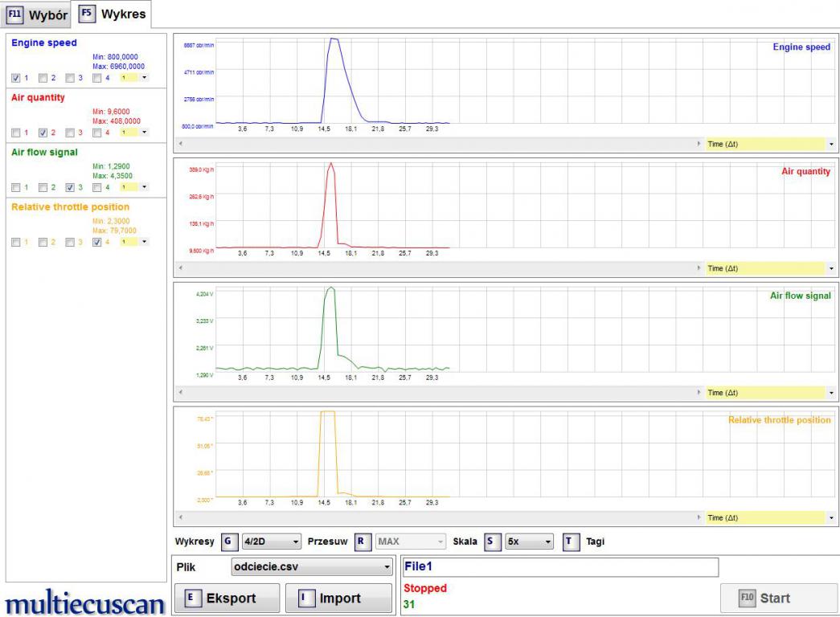Click left scroll arrow of Relative throttle position chart

coord(180,517)
